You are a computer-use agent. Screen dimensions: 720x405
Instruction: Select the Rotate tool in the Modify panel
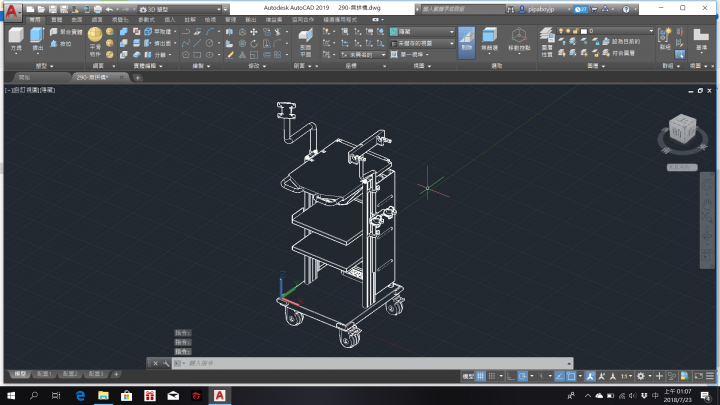coord(254,43)
